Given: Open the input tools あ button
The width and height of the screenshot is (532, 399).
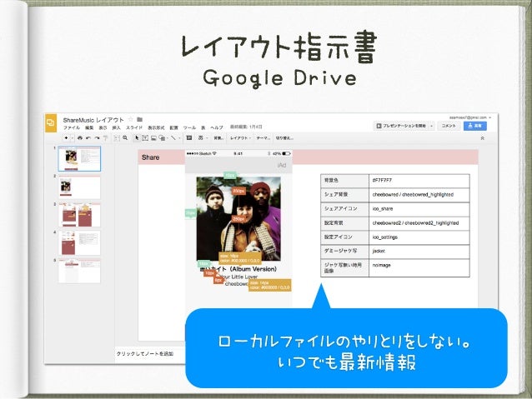Looking at the screenshot, I should coord(202,138).
